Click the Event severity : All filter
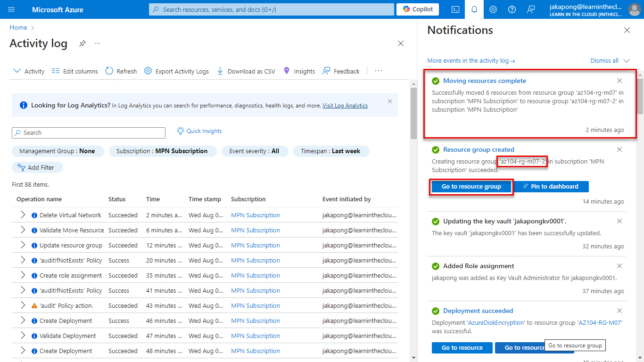 pyautogui.click(x=255, y=151)
